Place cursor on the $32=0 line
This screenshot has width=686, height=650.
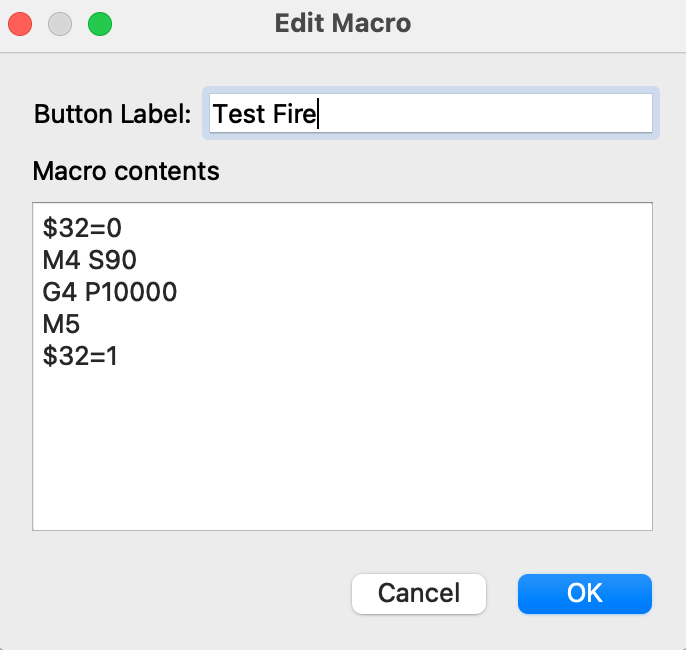click(82, 228)
